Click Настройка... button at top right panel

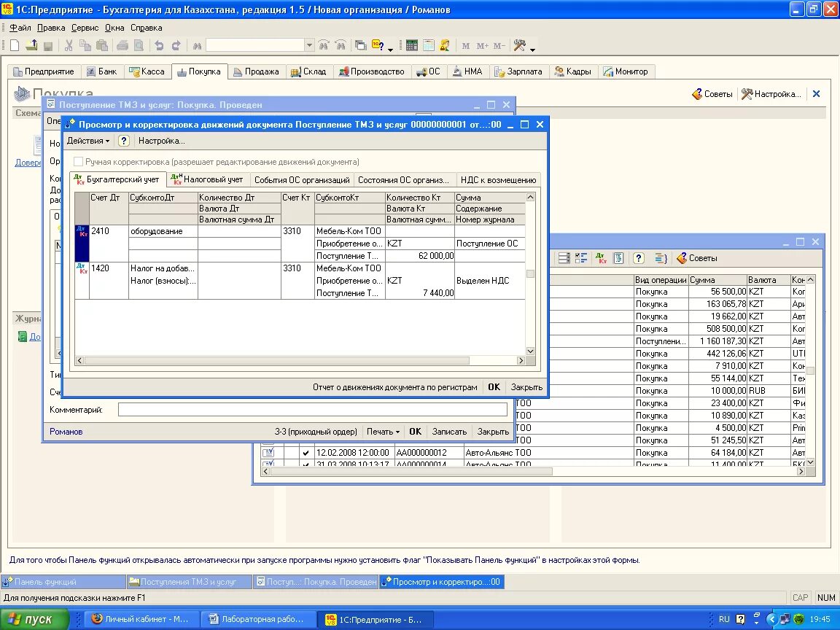tap(771, 94)
